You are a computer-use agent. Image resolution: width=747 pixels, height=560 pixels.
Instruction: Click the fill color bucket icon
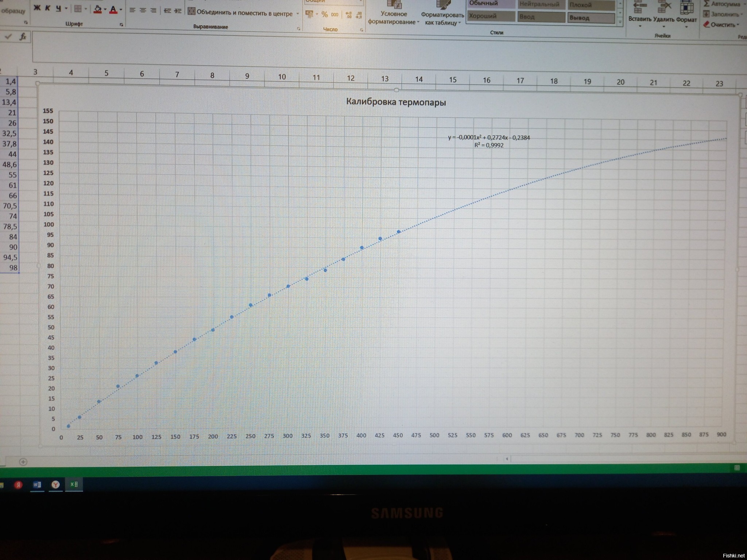(97, 9)
